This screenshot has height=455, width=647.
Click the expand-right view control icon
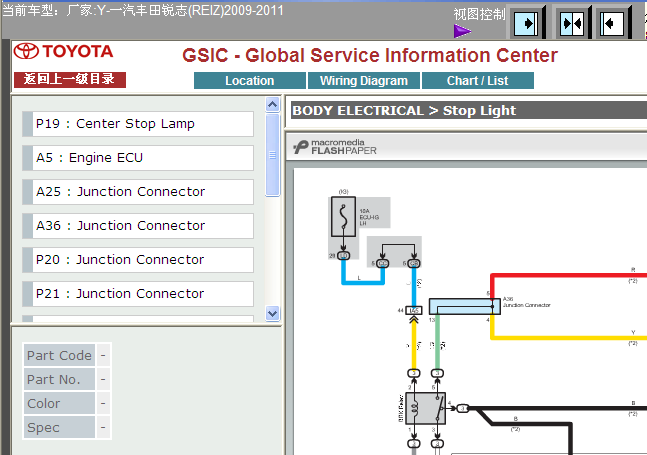(x=527, y=24)
